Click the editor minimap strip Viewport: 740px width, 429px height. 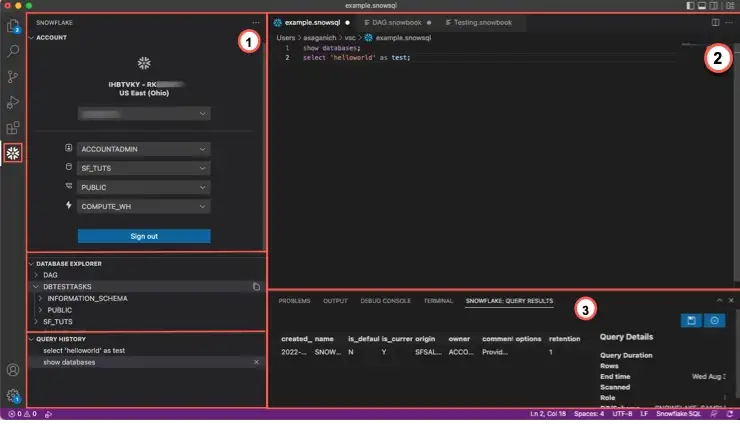[706, 45]
